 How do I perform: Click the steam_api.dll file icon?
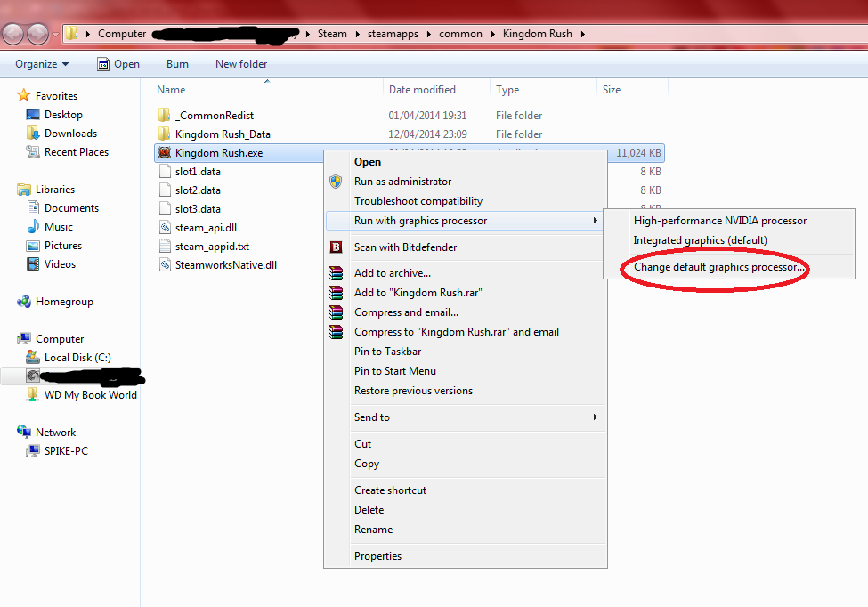click(165, 228)
